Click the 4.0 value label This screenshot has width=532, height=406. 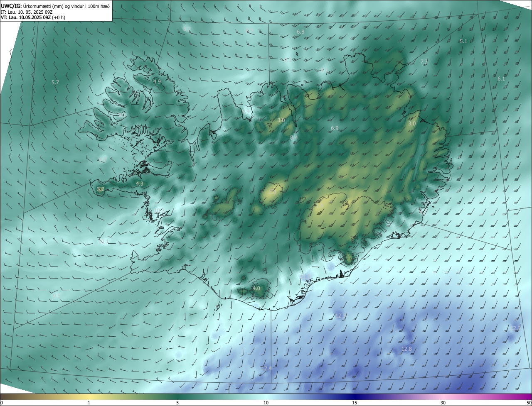point(256,288)
